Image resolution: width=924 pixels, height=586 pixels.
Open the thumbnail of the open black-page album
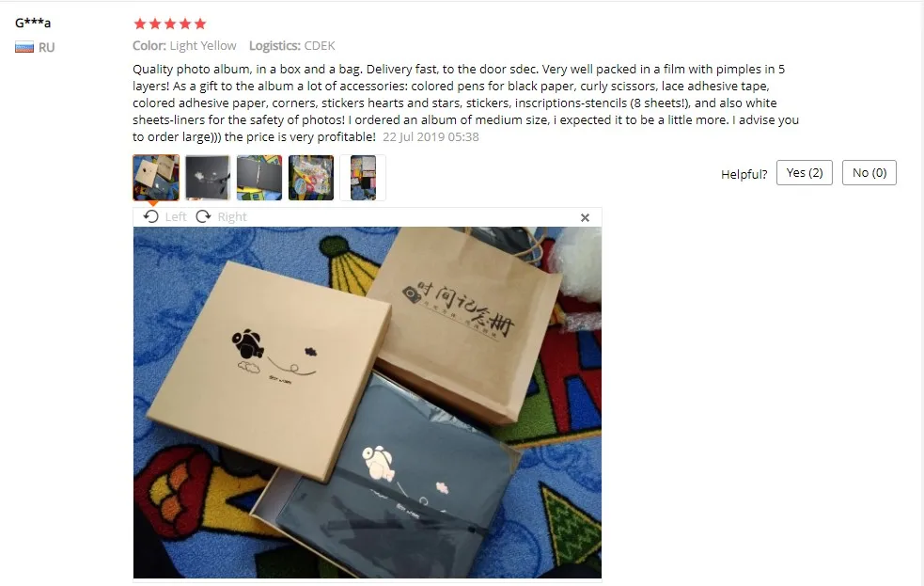tap(259, 178)
